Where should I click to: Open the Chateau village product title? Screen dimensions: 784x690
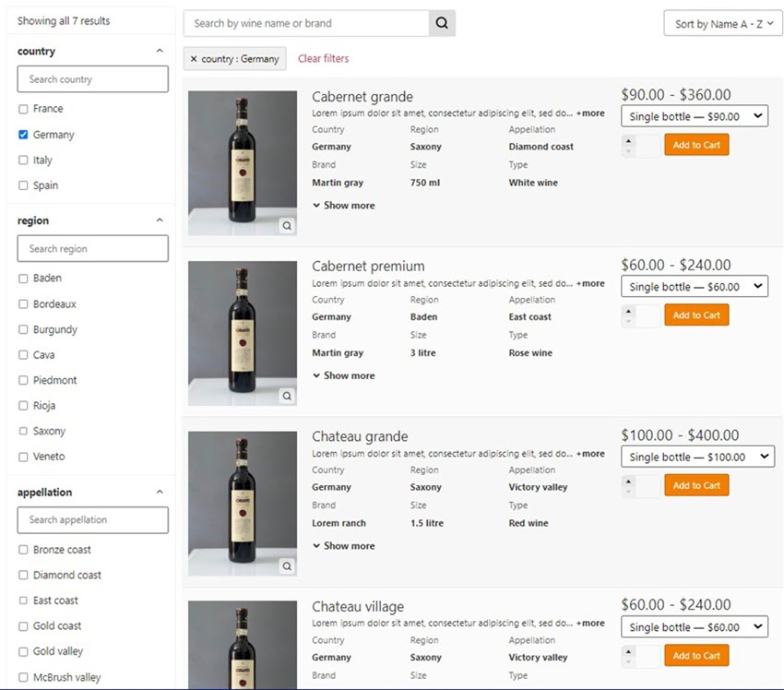tap(358, 606)
